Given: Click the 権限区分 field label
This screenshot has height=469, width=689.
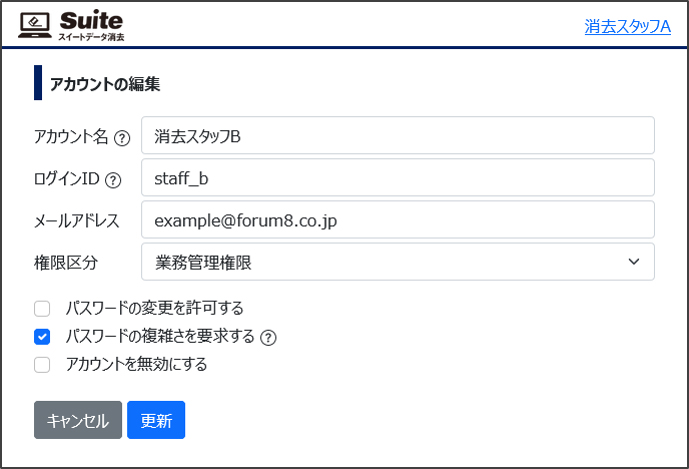Looking at the screenshot, I should 66,263.
